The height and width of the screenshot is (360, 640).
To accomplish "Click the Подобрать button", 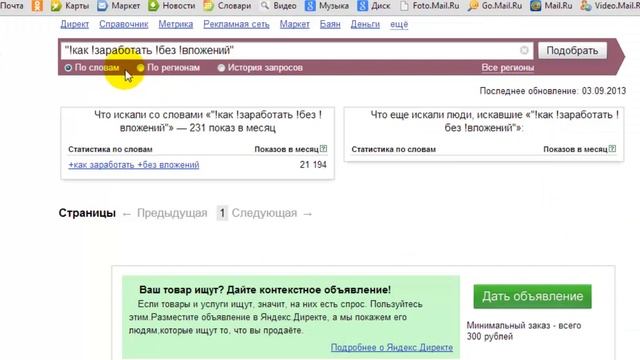I will point(572,51).
